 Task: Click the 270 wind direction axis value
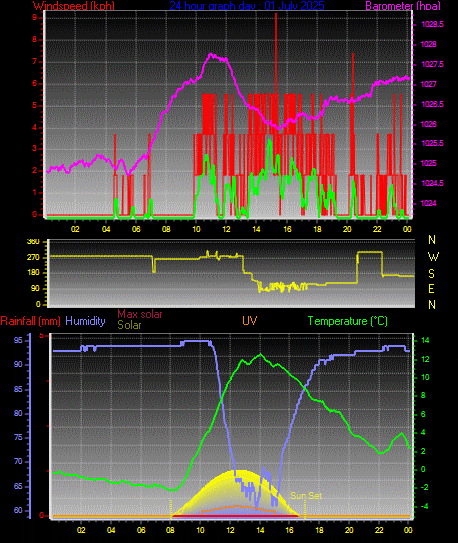33,258
